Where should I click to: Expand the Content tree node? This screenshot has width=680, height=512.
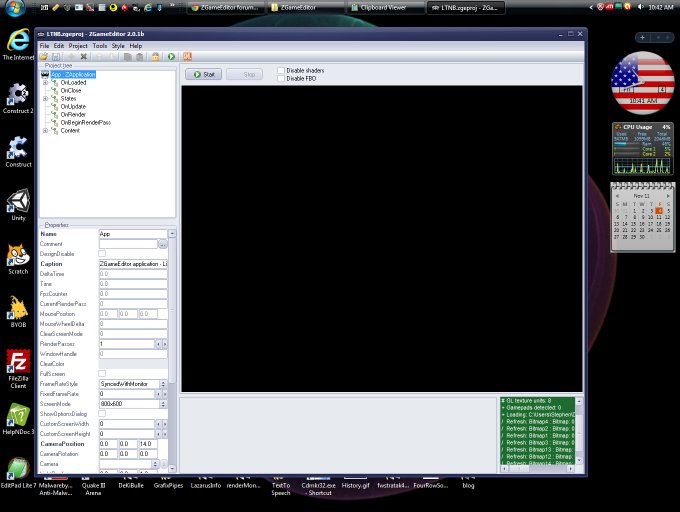tap(45, 130)
